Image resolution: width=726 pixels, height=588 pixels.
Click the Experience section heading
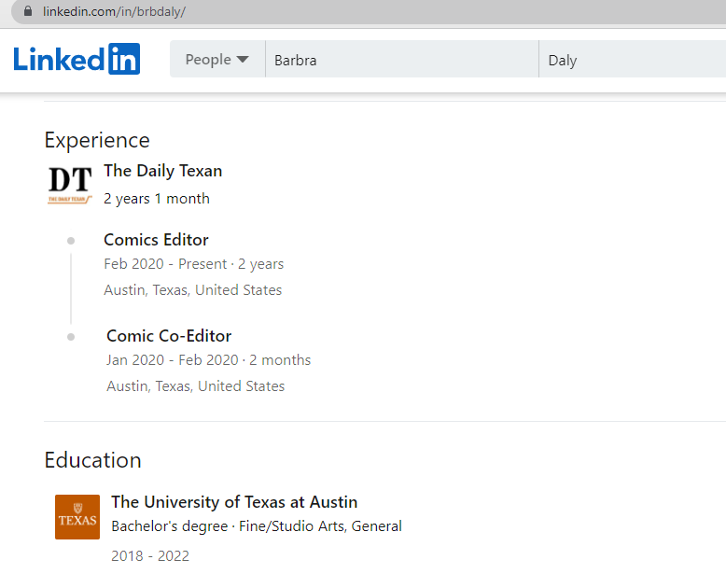coord(97,140)
